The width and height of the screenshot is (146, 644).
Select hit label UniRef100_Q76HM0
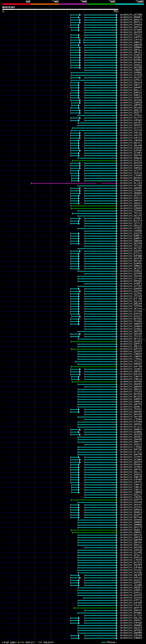[x=131, y=191]
